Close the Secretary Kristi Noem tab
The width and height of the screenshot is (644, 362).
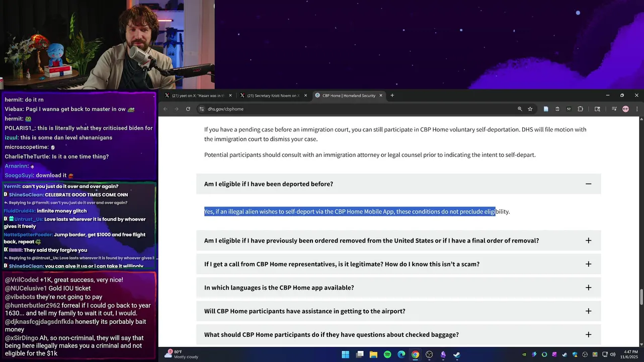pyautogui.click(x=305, y=96)
